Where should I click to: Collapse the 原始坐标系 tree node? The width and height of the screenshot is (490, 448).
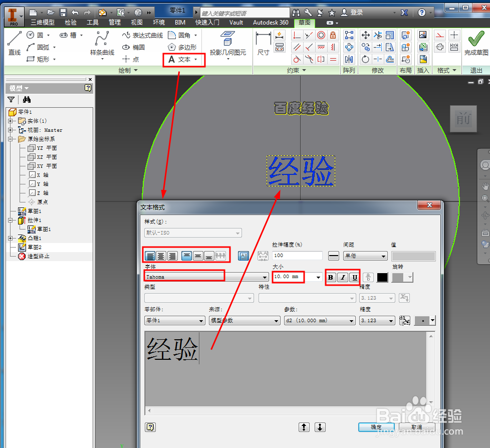pos(11,139)
